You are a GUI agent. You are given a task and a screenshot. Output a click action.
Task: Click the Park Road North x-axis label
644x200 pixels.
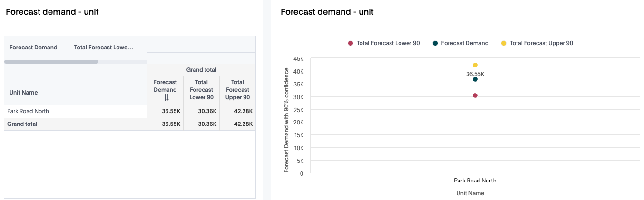pos(475,181)
